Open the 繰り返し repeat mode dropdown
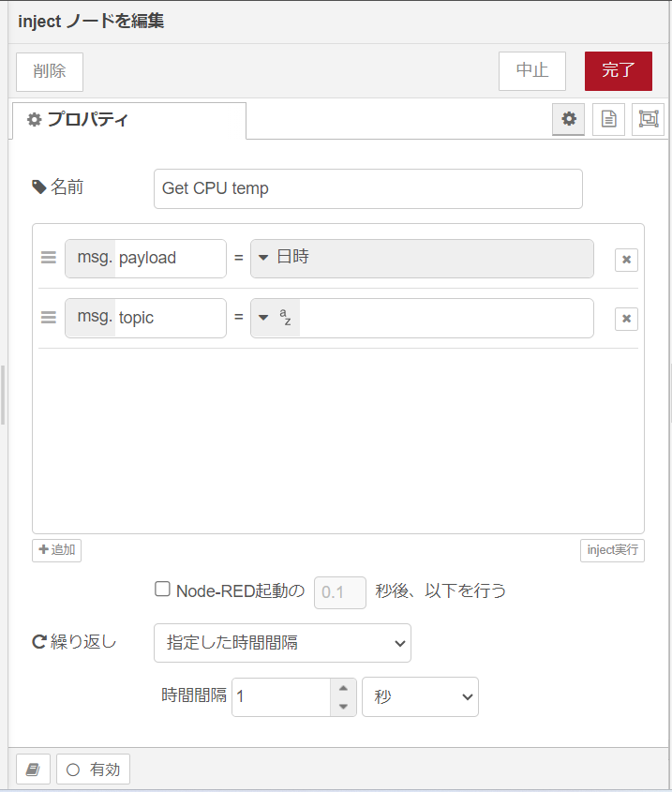The height and width of the screenshot is (792, 672). (282, 643)
